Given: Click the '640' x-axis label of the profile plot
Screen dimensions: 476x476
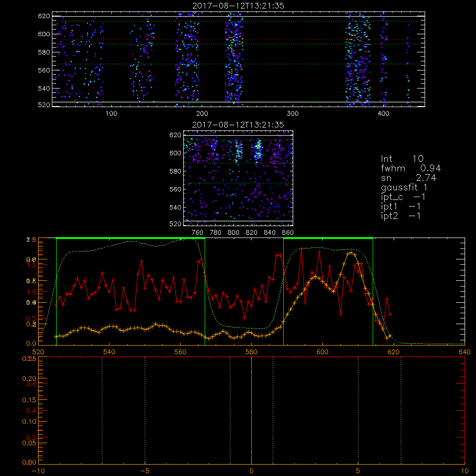Looking at the screenshot, I should [465, 352].
